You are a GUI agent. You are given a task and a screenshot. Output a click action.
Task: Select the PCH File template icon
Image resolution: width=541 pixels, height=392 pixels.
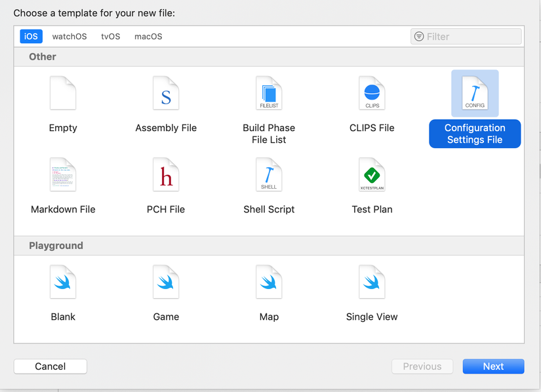pyautogui.click(x=166, y=174)
